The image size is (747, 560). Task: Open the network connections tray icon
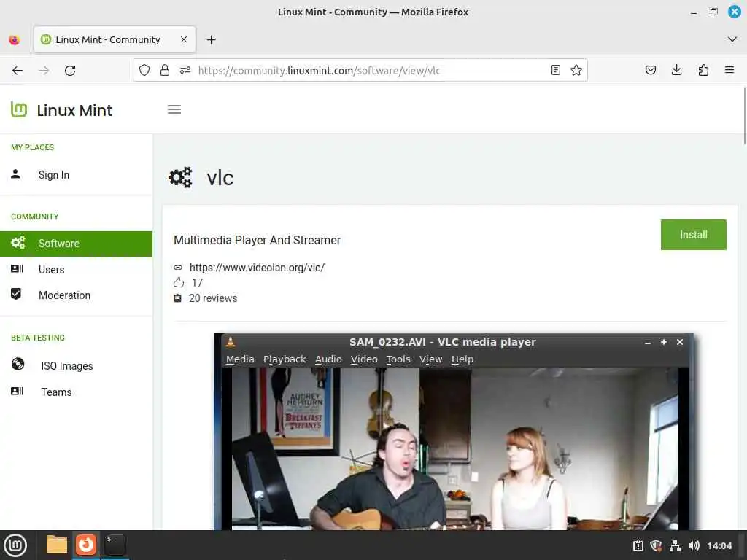[675, 545]
